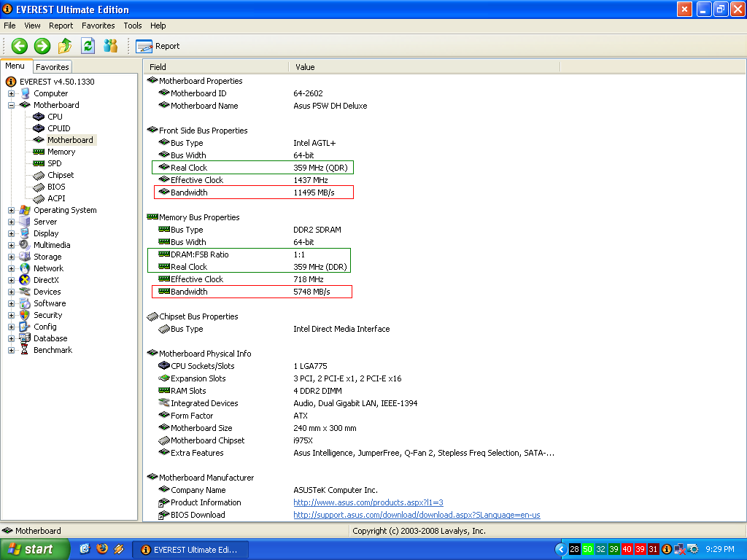747x560 pixels.
Task: Select the ACPI item in tree
Action: click(56, 198)
